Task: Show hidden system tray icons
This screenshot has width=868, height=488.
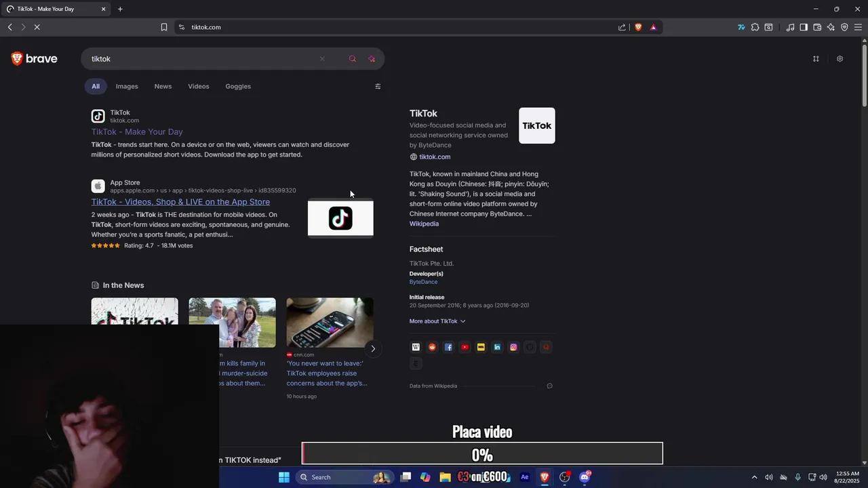Action: coord(754,477)
